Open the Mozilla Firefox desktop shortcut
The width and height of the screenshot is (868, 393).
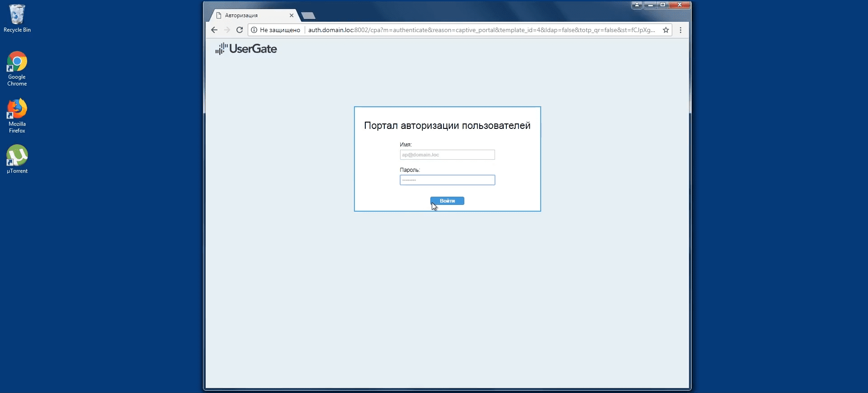(17, 116)
